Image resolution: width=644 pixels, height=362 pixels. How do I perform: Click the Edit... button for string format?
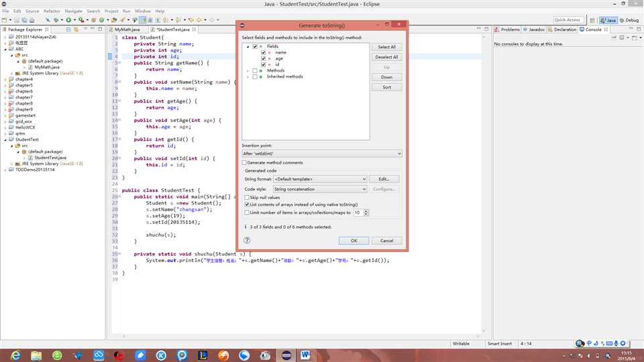pyautogui.click(x=384, y=180)
